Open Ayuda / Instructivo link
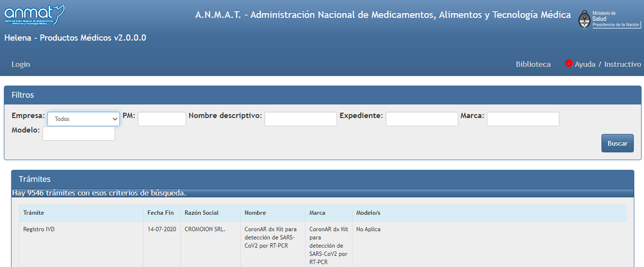This screenshot has height=267, width=644. (x=608, y=64)
